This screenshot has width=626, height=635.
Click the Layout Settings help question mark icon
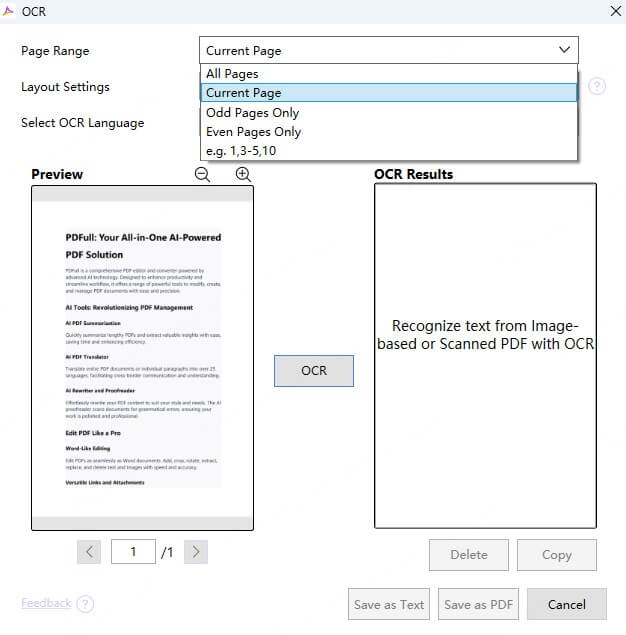pos(597,86)
